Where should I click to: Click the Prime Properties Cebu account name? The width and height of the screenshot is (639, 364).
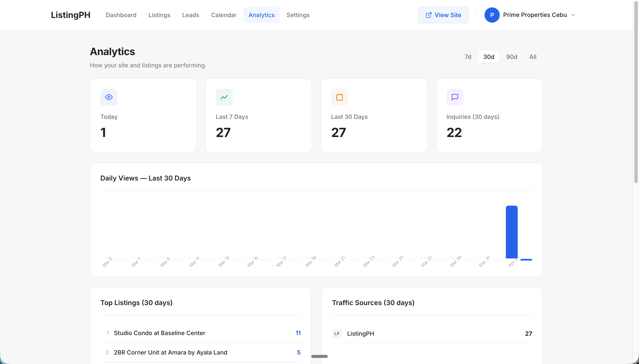tap(535, 15)
